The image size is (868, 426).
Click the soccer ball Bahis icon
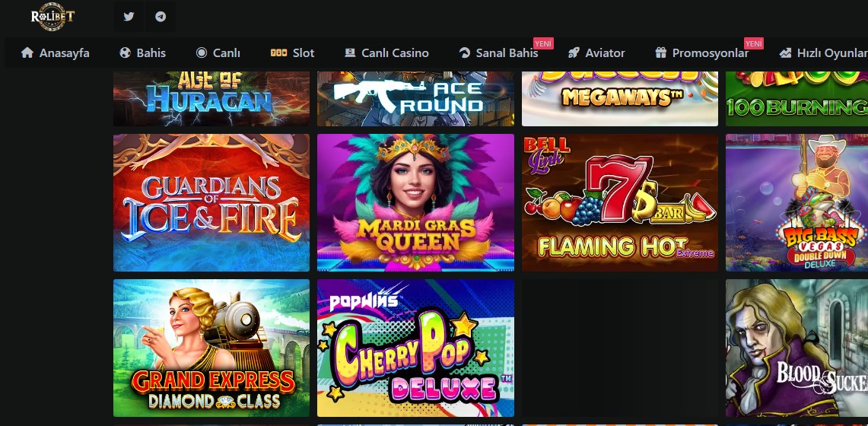click(125, 53)
